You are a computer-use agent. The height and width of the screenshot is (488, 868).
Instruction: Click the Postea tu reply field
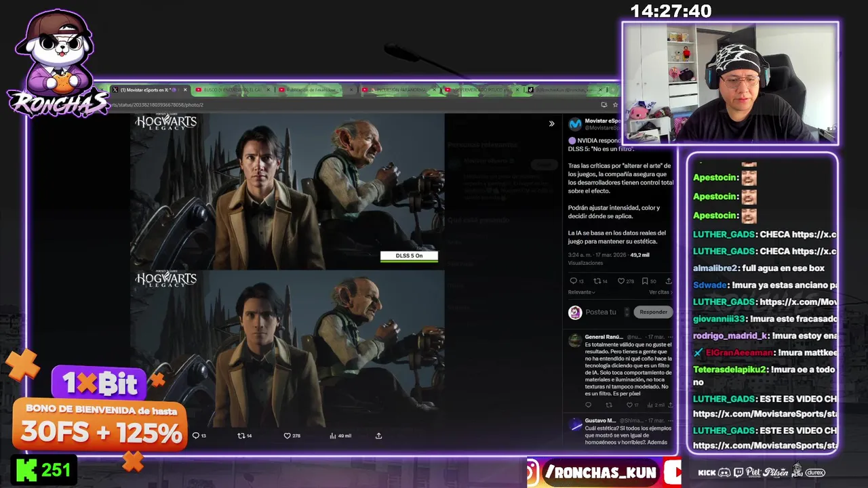(x=601, y=312)
